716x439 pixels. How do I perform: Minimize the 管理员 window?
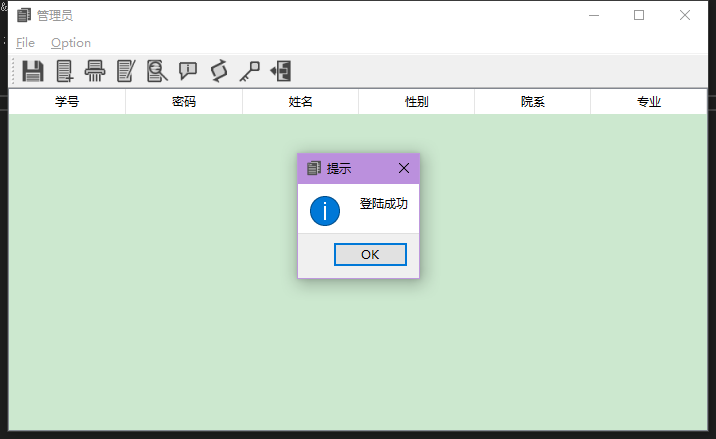tap(594, 16)
